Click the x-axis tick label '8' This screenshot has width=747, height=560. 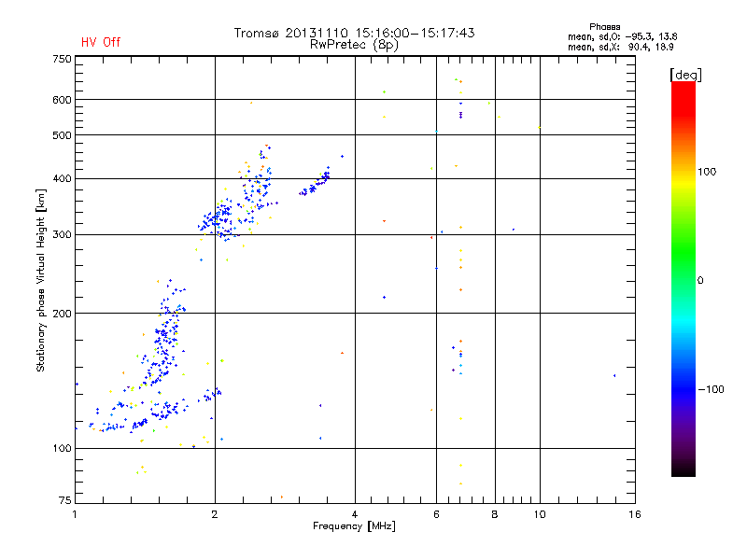495,514
